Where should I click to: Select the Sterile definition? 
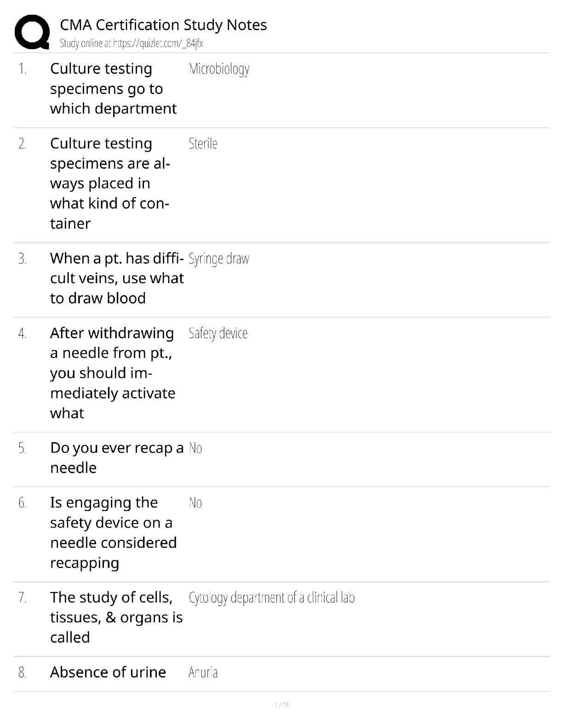tap(203, 143)
